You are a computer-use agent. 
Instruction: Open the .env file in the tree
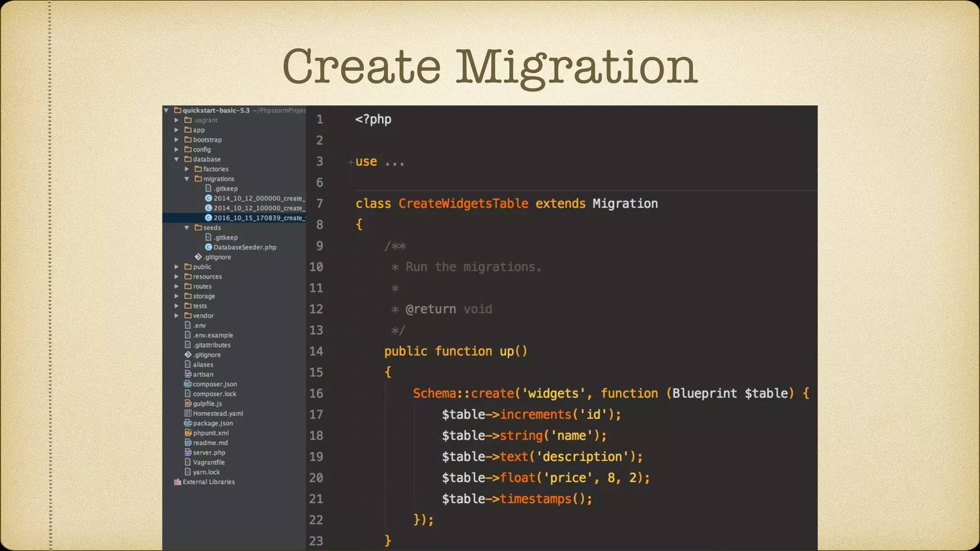[x=200, y=326]
